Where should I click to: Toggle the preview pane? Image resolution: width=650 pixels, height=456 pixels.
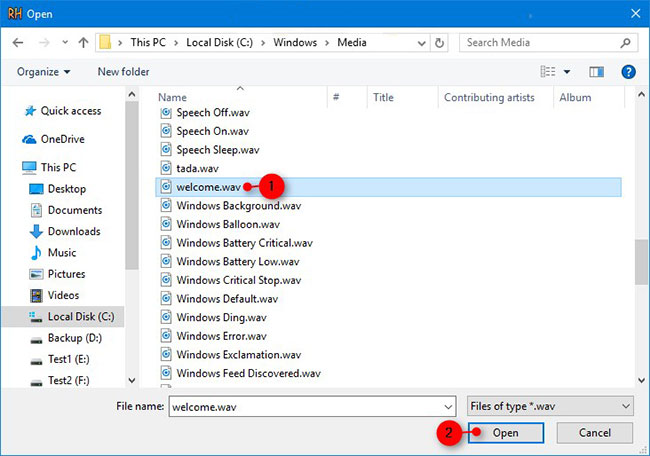pyautogui.click(x=597, y=72)
